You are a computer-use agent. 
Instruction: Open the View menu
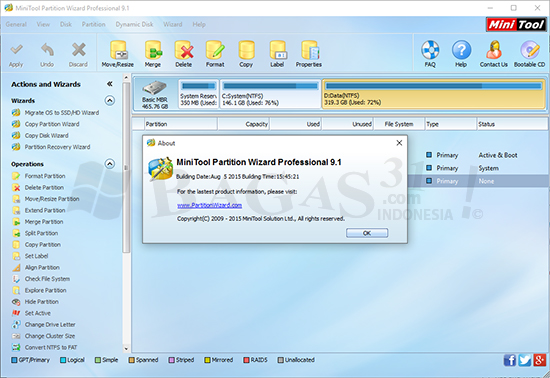(x=43, y=25)
